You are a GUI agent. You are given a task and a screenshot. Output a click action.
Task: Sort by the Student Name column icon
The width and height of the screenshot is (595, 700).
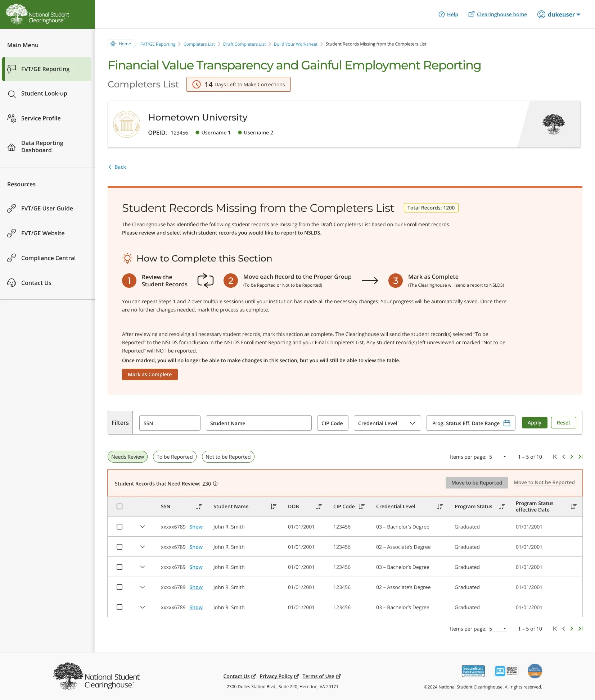[x=273, y=506]
